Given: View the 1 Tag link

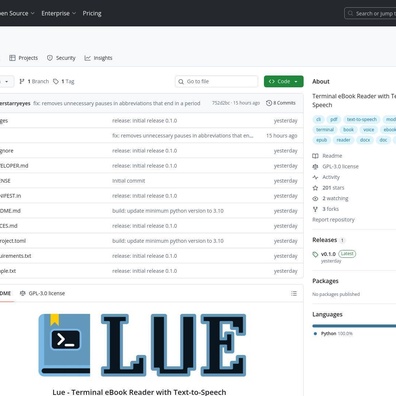Looking at the screenshot, I should 64,81.
